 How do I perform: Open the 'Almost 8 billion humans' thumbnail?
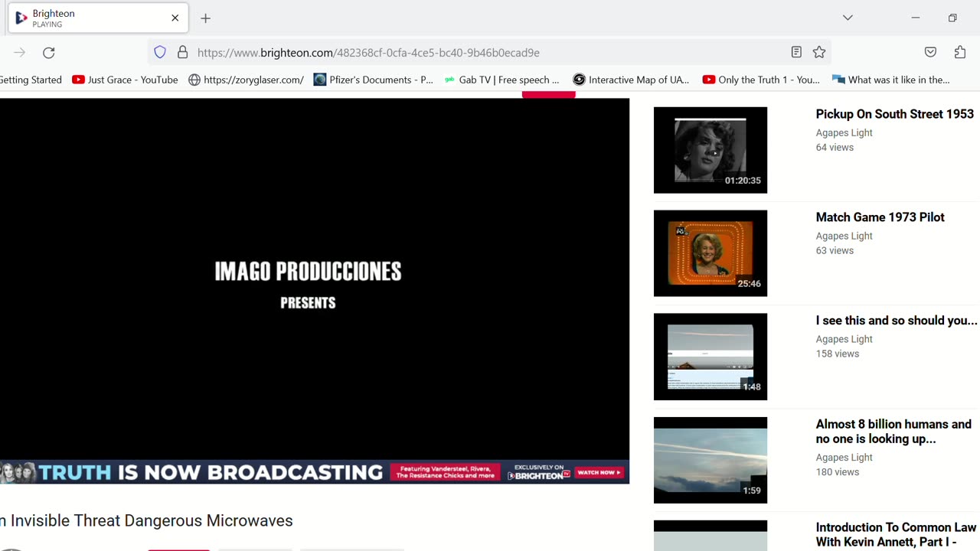click(710, 460)
